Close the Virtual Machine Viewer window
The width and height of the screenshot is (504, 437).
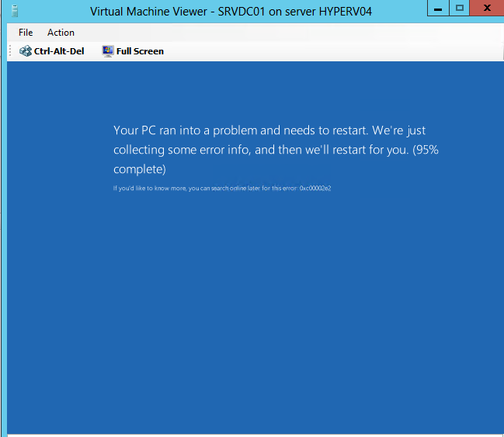(x=487, y=8)
